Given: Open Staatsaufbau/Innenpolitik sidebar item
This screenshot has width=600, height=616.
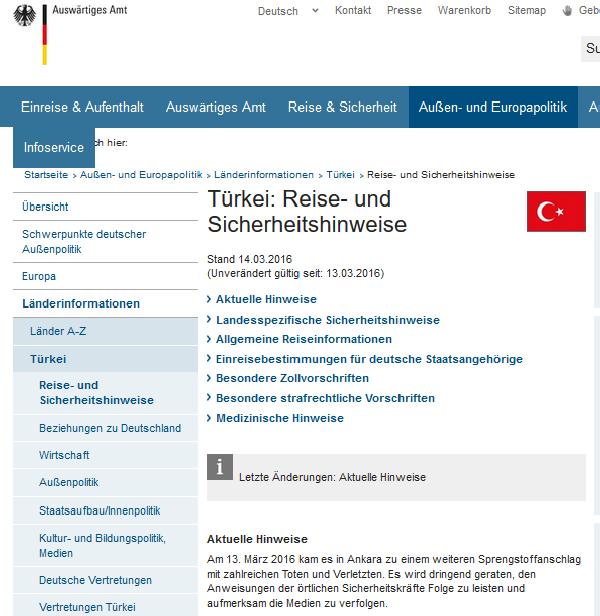Looking at the screenshot, I should coord(105,511).
